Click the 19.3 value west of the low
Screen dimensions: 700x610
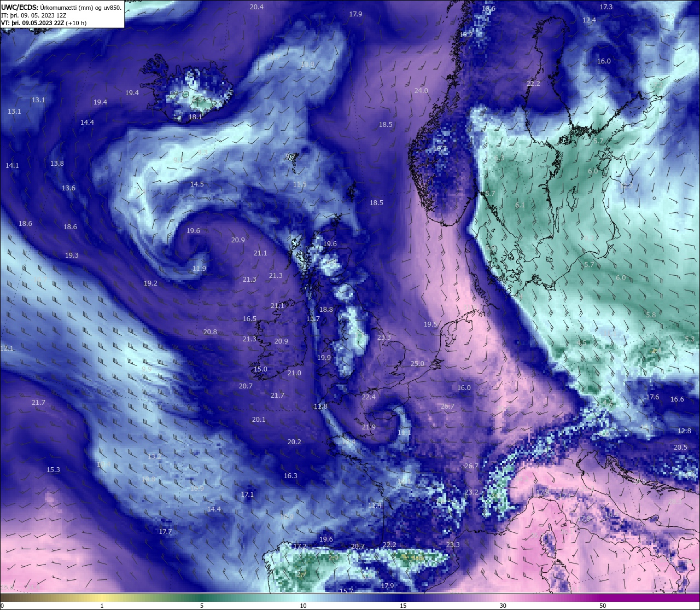pyautogui.click(x=72, y=255)
